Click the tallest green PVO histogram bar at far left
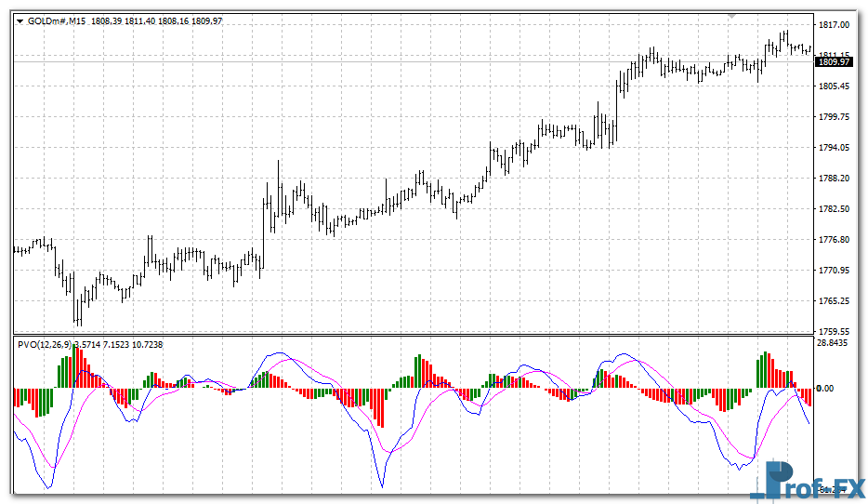Viewport: 868px width, 504px height. coord(75,366)
